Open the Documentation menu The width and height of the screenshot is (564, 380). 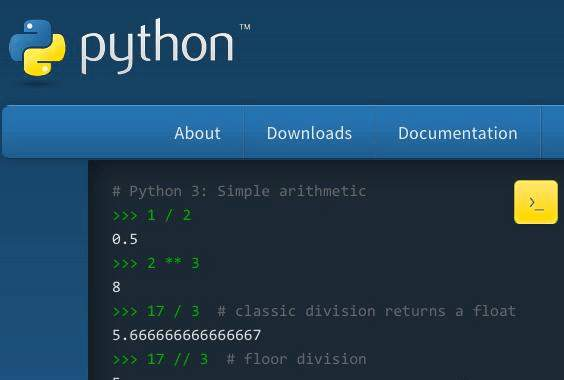(x=458, y=133)
